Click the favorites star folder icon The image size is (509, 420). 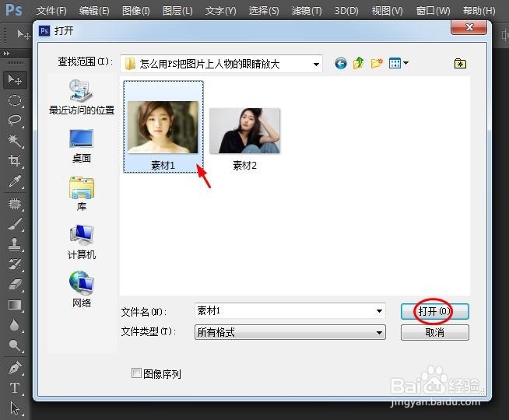460,63
